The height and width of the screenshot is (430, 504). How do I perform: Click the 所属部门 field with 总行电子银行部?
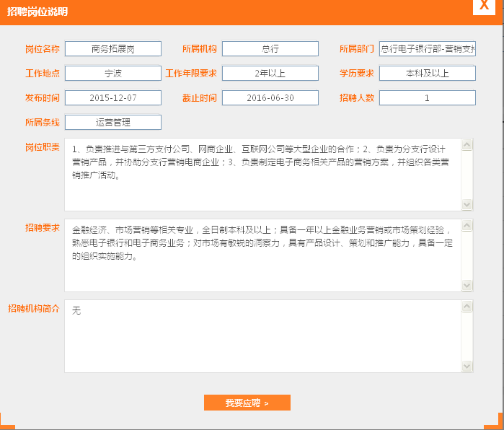pos(428,49)
